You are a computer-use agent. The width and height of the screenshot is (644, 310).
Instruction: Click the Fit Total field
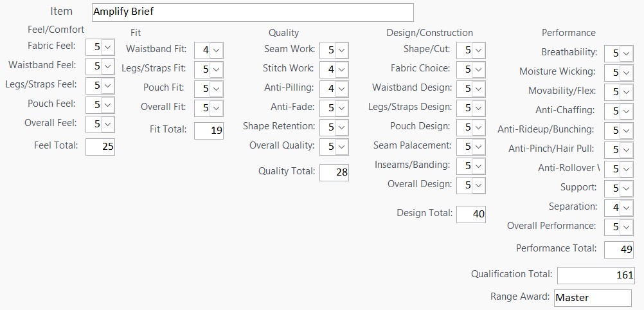[209, 131]
